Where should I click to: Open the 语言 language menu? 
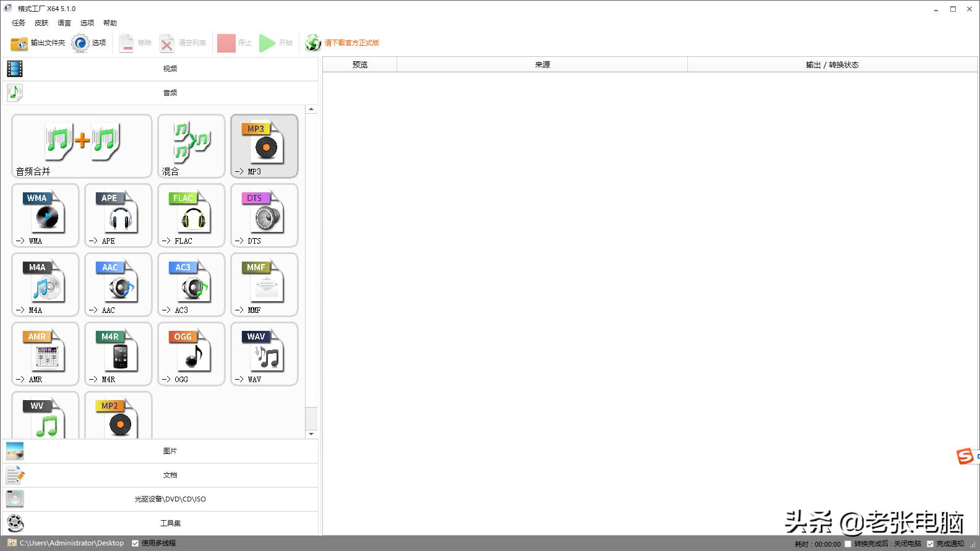[64, 23]
